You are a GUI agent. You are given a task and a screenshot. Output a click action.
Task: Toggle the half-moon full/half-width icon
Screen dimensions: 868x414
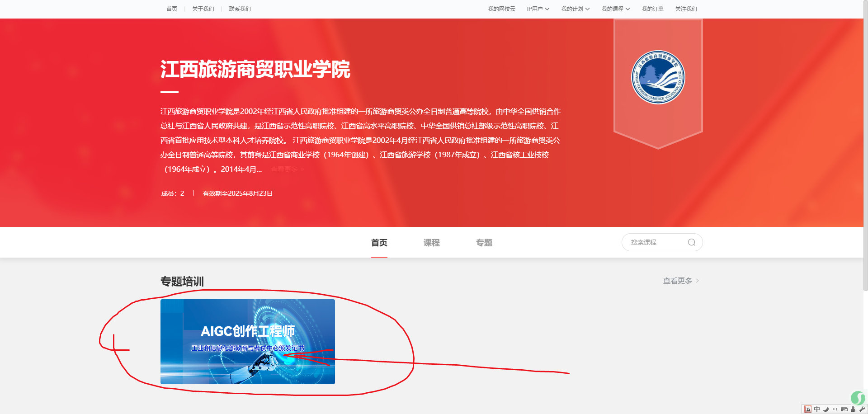[826, 409]
